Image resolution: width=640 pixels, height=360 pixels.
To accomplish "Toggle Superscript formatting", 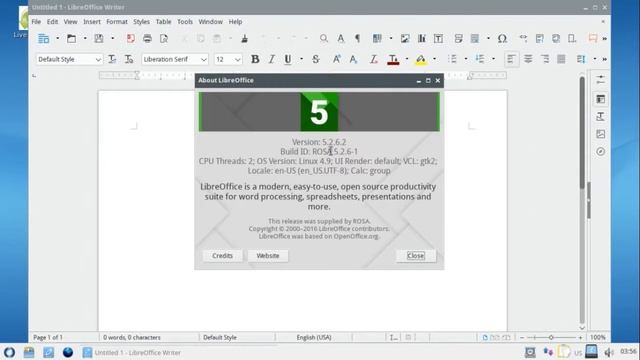I will click(x=336, y=59).
